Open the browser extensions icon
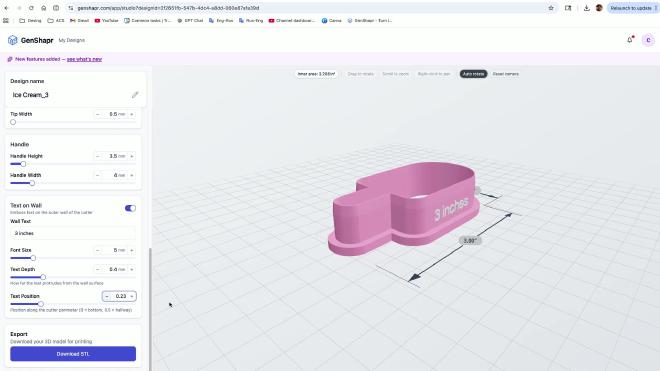 [x=568, y=8]
